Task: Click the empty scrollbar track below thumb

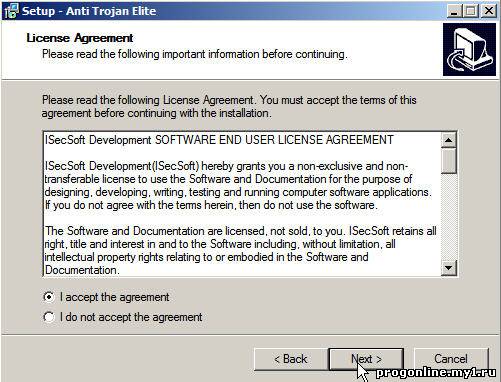Action: [449, 217]
